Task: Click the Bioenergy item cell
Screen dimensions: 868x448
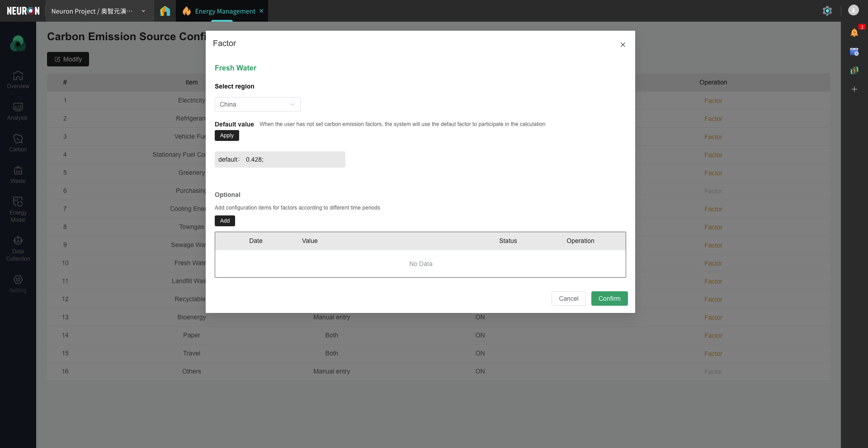Action: click(192, 317)
